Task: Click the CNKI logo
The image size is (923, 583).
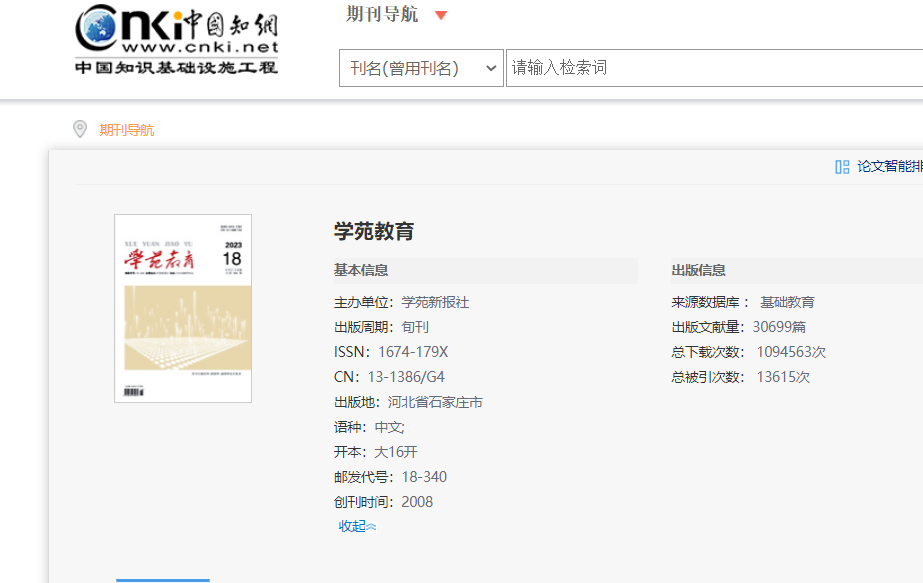Action: (x=177, y=39)
